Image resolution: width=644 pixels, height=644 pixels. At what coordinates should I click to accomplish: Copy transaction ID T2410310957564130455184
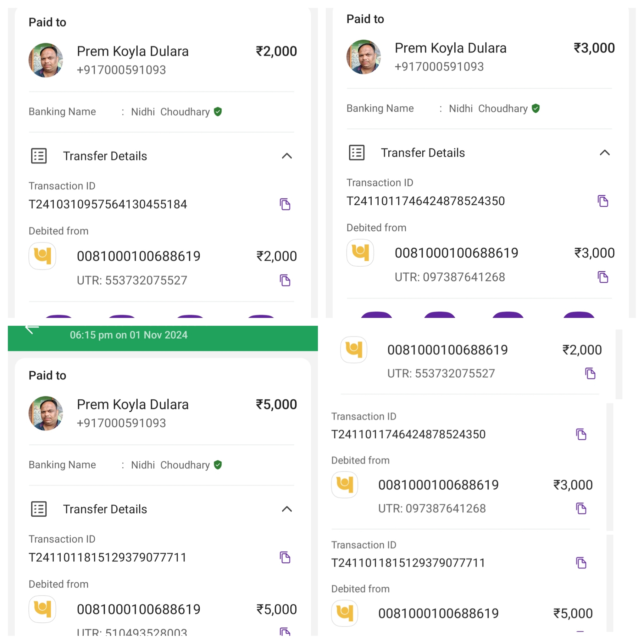285,204
